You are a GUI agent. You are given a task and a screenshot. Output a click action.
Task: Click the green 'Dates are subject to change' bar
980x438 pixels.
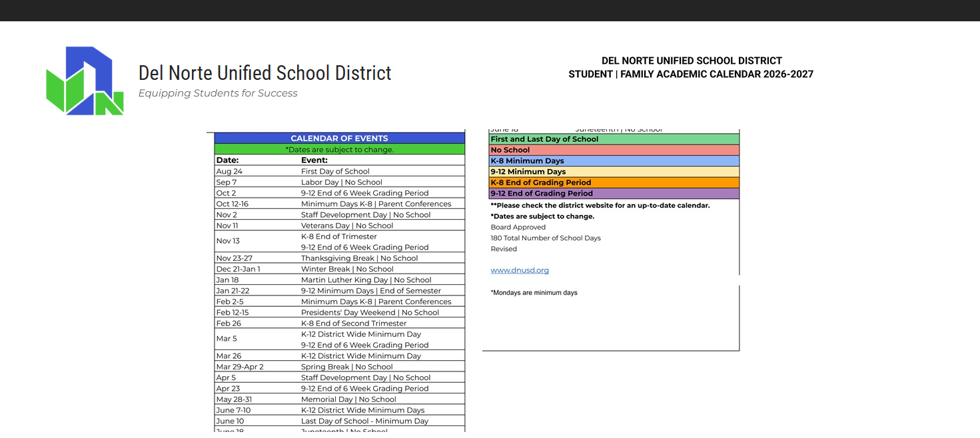coord(339,150)
